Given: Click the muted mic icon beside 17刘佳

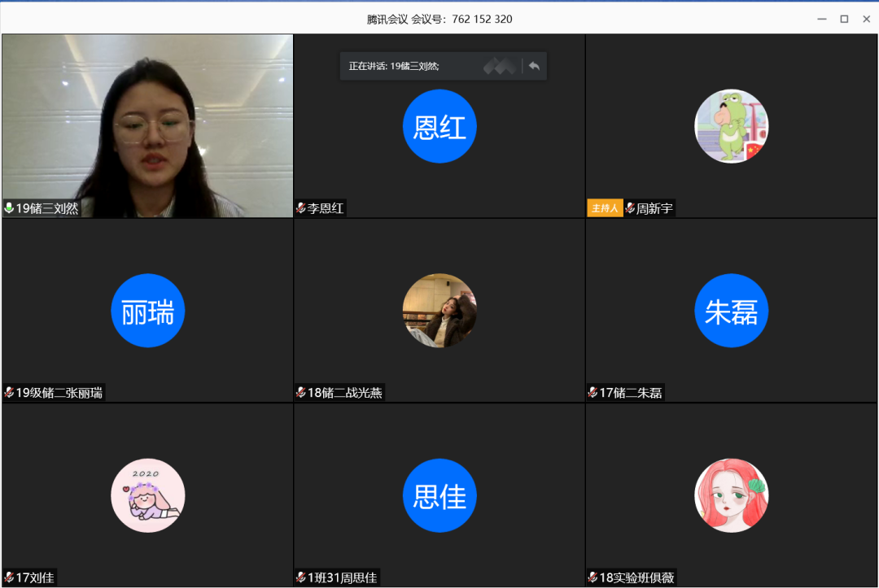Looking at the screenshot, I should pos(9,577).
